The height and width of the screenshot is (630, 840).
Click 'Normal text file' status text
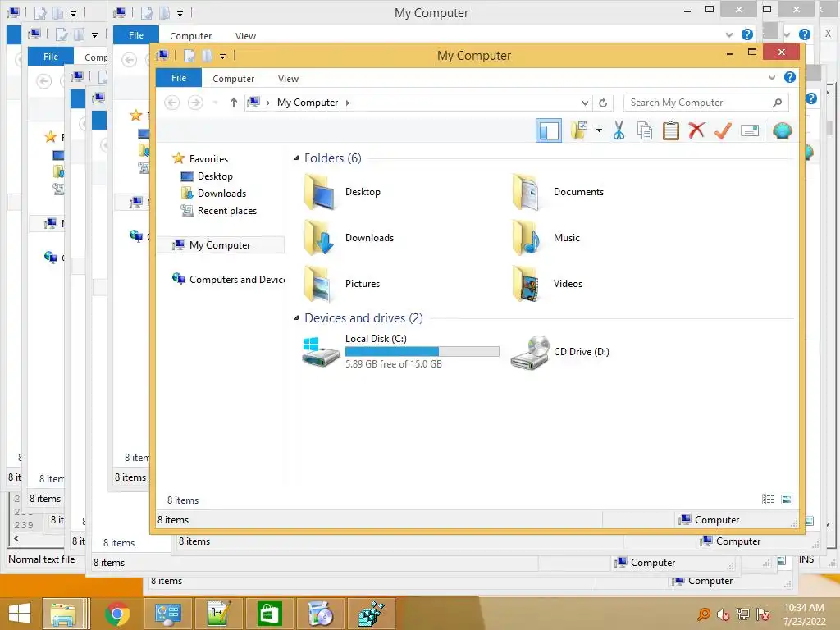pyautogui.click(x=42, y=559)
